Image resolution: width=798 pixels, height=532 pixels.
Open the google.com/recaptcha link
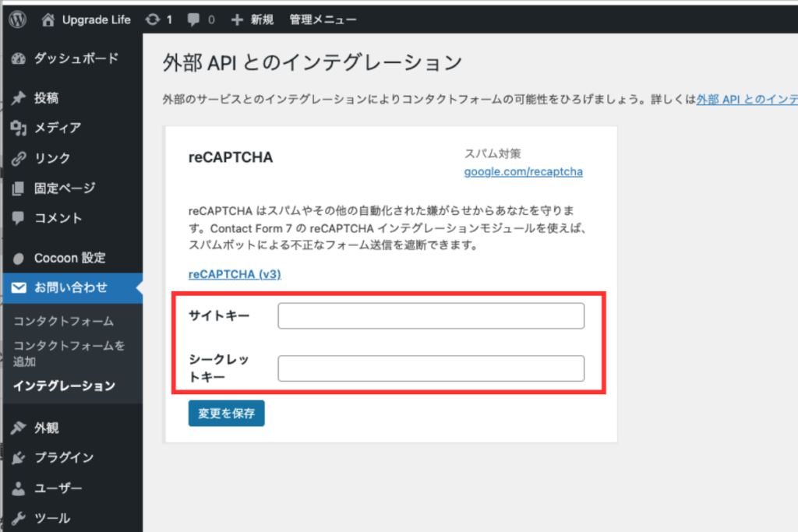(x=523, y=171)
